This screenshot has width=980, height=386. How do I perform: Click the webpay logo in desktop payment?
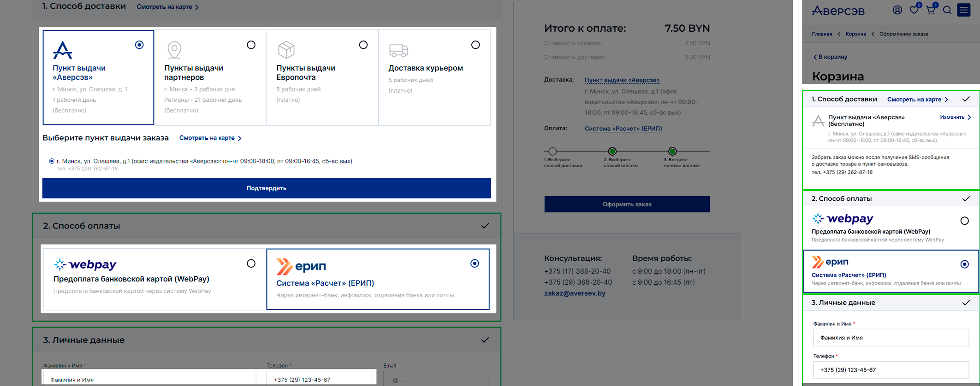point(85,264)
